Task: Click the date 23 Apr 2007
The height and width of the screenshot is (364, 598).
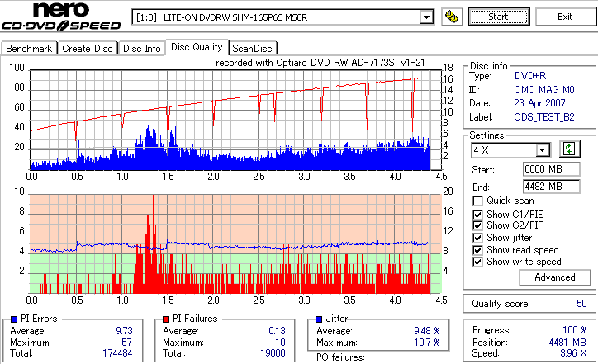Action: (x=539, y=103)
